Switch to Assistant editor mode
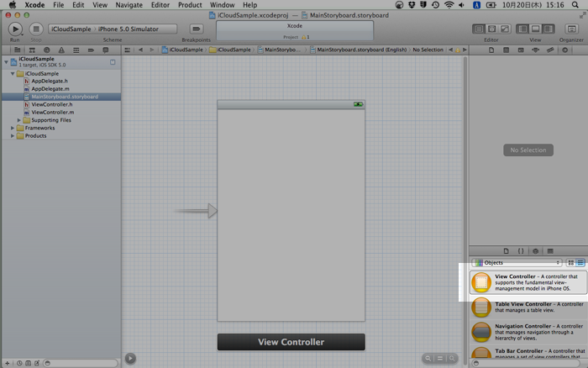 tap(491, 29)
